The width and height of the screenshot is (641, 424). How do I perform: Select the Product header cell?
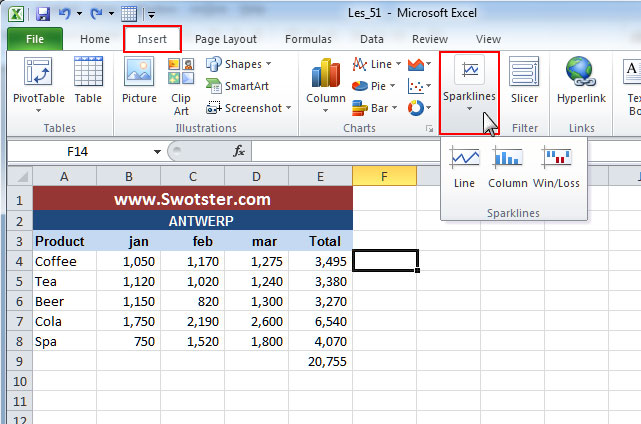pos(65,241)
